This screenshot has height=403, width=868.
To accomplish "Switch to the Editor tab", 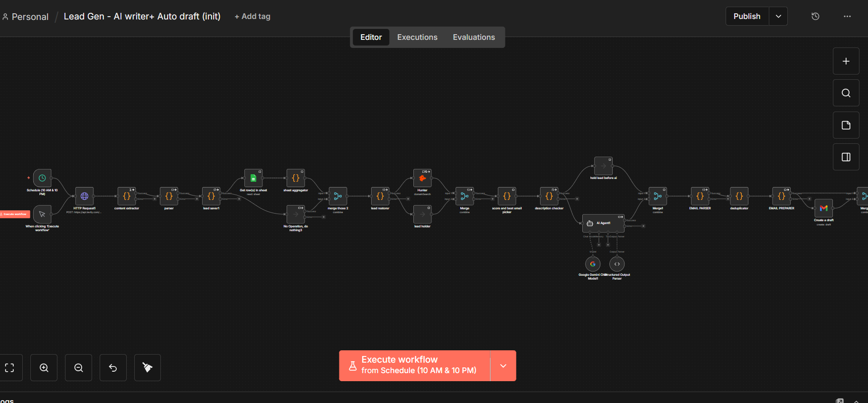I will 371,37.
